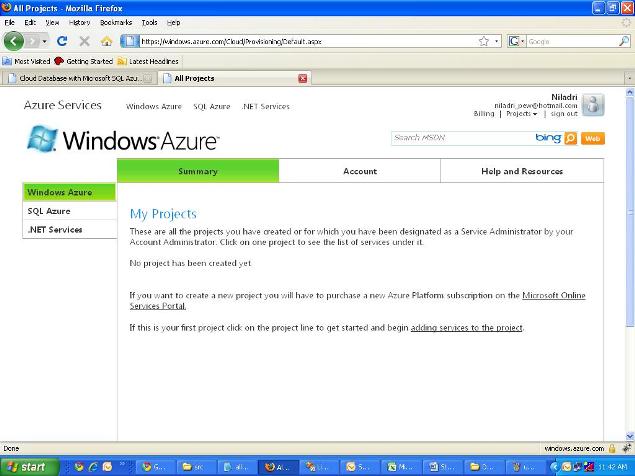This screenshot has width=635, height=476.
Task: Click the SQL Azure top navigation link
Action: [x=211, y=107]
